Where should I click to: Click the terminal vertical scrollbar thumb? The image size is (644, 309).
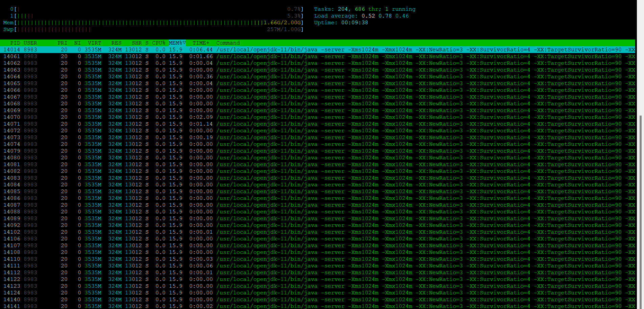tap(641, 212)
